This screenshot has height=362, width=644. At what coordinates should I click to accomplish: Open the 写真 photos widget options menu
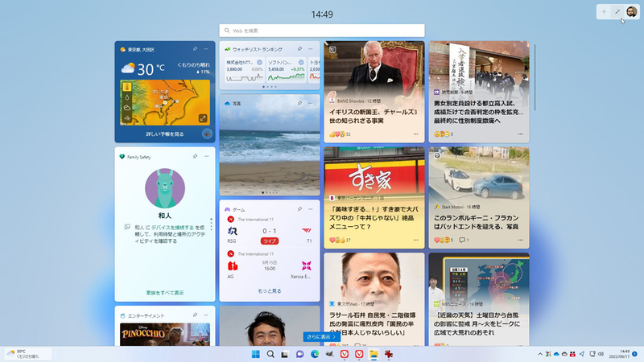[x=311, y=103]
